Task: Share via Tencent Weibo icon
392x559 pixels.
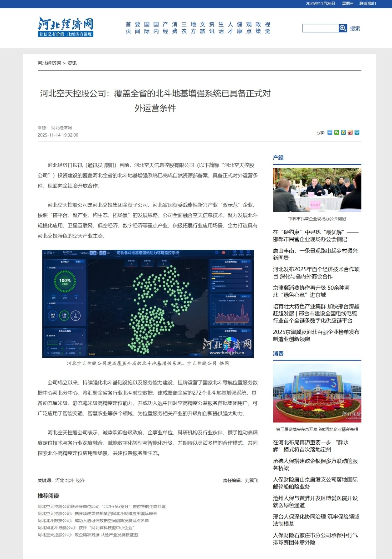Action: point(357,132)
